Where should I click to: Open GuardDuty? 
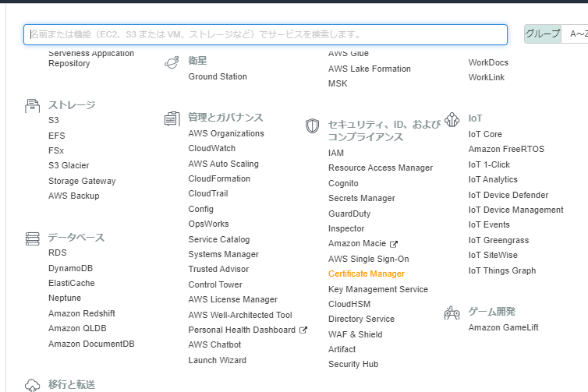(x=349, y=214)
